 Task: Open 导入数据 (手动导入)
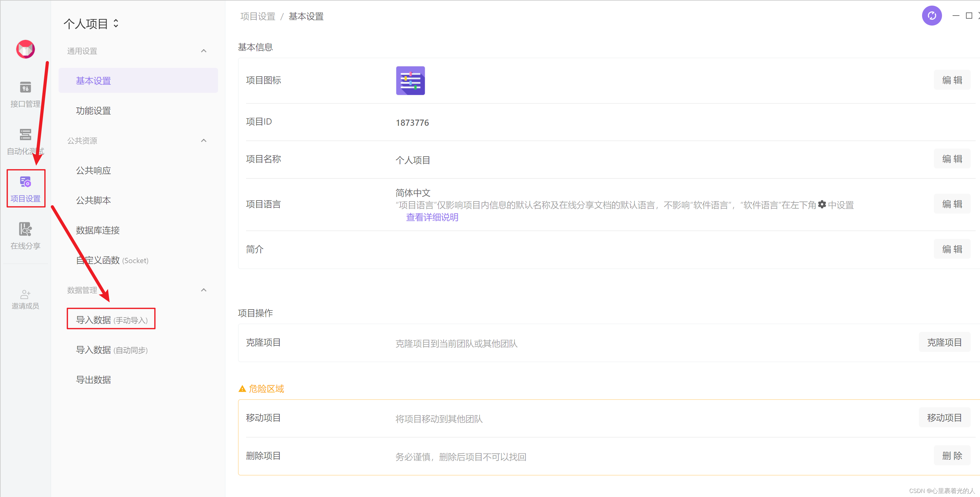coord(112,320)
